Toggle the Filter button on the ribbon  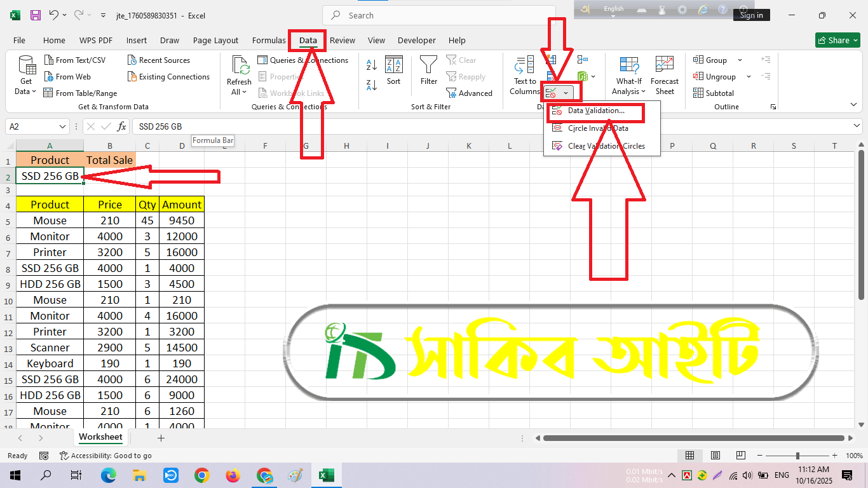429,71
